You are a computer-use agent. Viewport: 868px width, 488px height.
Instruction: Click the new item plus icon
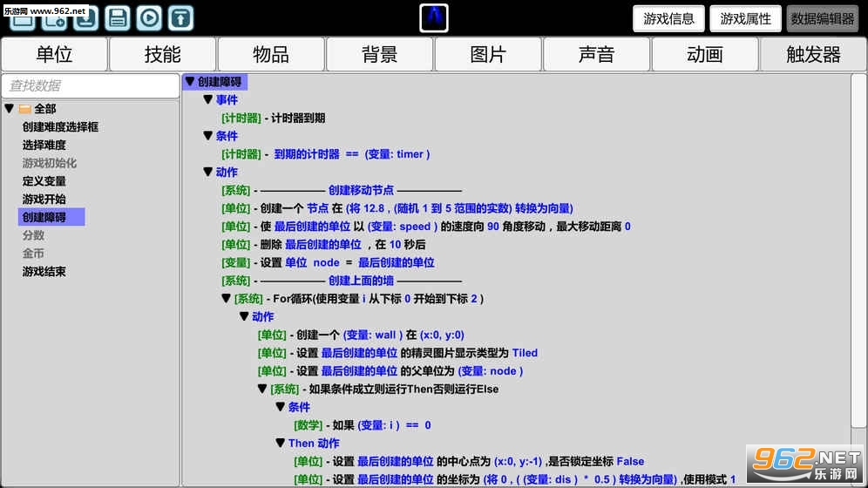pos(54,17)
